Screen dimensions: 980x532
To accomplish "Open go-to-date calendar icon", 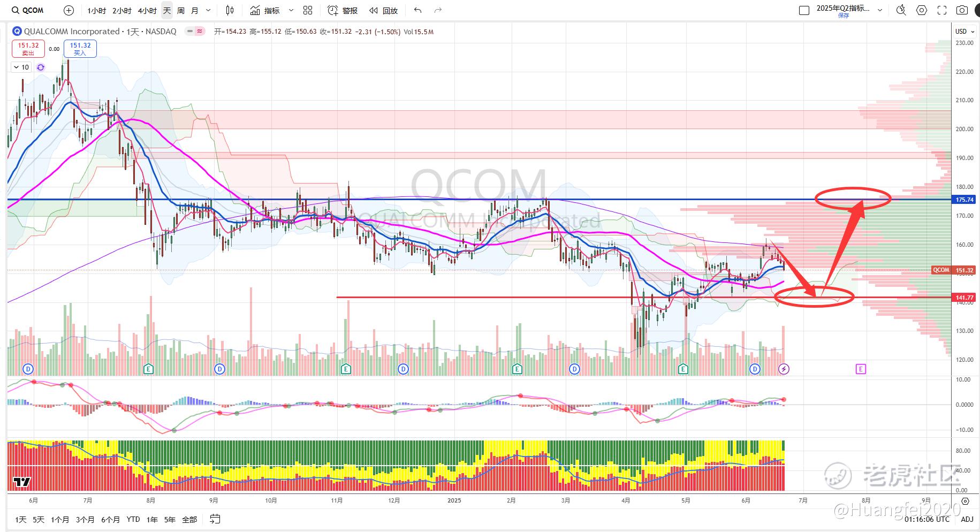I will (x=215, y=519).
